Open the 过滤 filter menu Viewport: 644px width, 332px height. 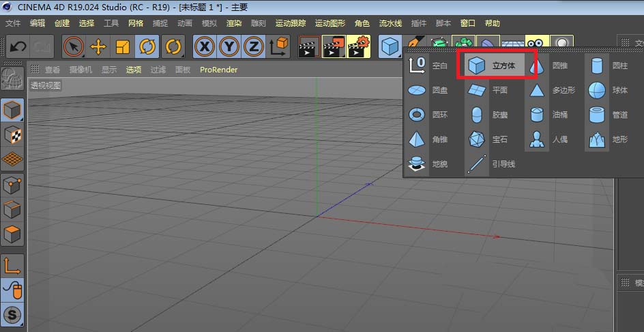(158, 70)
